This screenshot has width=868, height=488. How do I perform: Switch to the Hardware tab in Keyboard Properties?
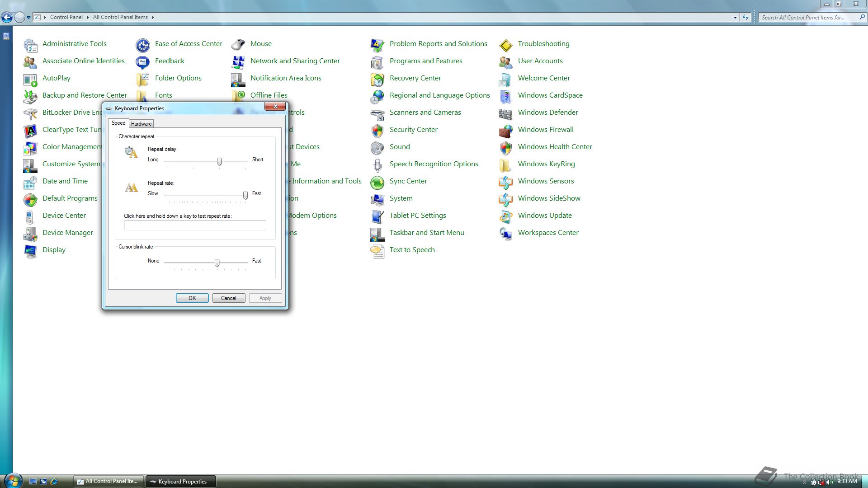point(142,124)
